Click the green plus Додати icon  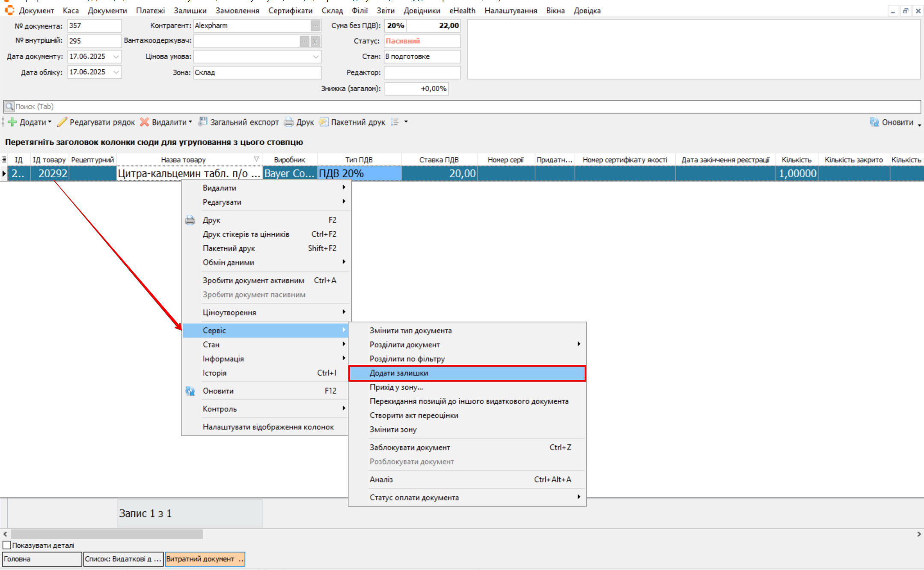pyautogui.click(x=12, y=122)
